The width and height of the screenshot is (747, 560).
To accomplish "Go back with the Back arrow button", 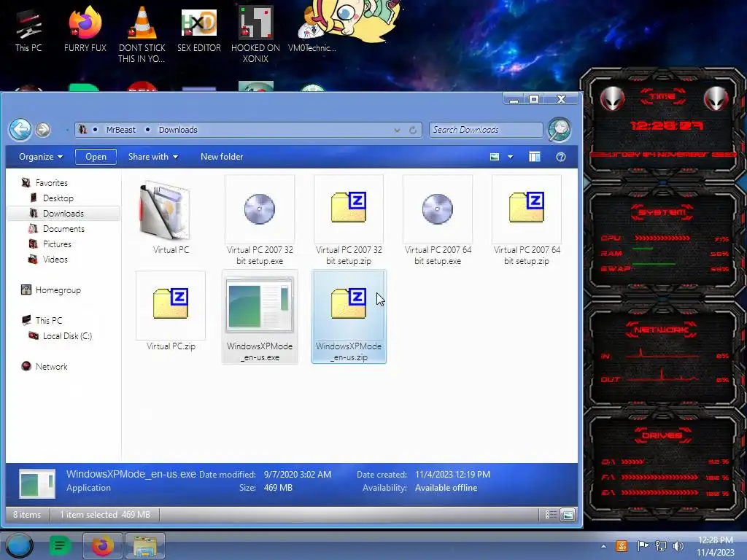I will tap(20, 130).
